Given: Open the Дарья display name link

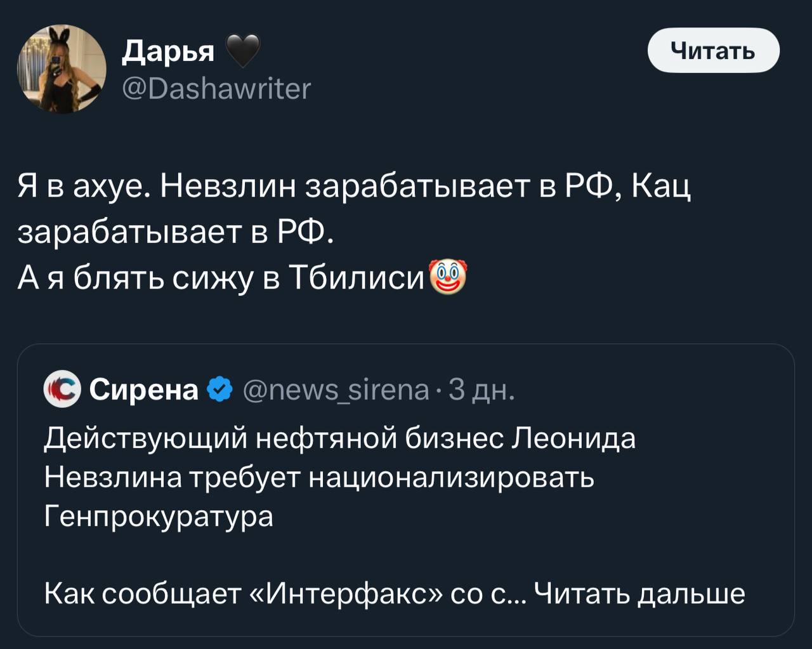Looking at the screenshot, I should tap(168, 51).
